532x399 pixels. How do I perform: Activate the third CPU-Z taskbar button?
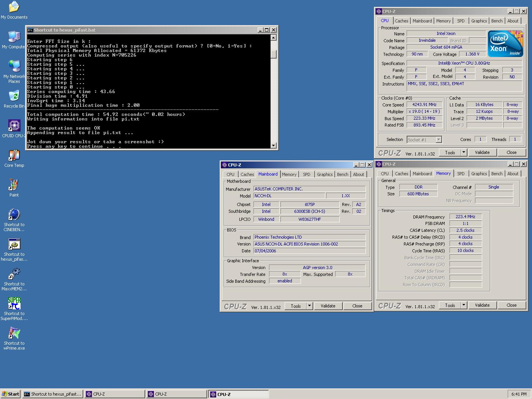coord(239,394)
